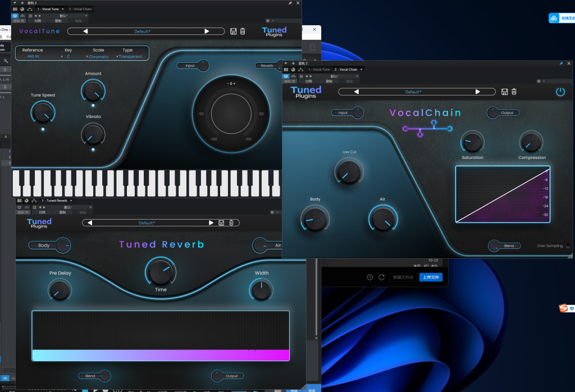Go to next preset in VocalTune
Image resolution: width=575 pixels, height=392 pixels.
click(207, 31)
